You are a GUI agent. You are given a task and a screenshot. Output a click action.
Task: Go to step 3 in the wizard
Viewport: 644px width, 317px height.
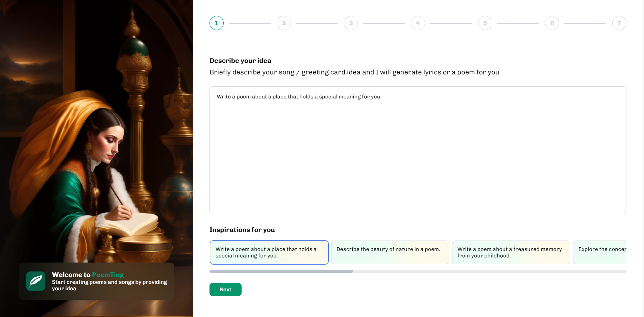tap(351, 23)
